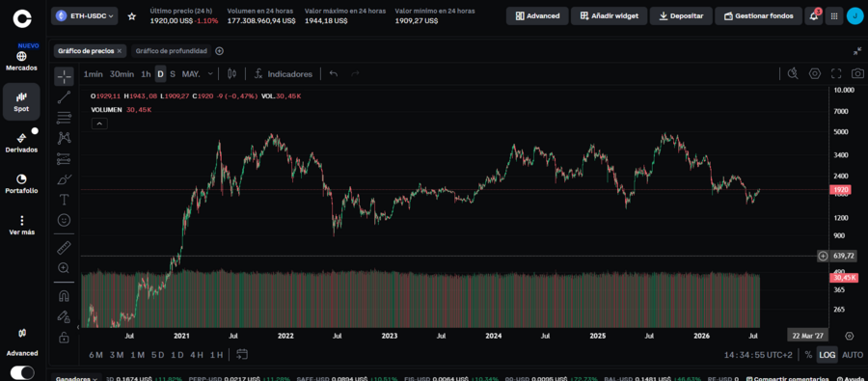Open Portafolio in the sidebar
The height and width of the screenshot is (381, 868).
21,184
